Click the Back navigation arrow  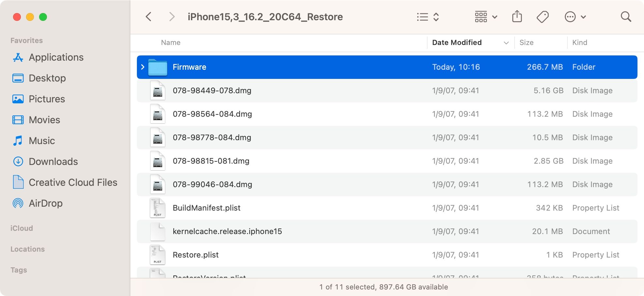149,17
